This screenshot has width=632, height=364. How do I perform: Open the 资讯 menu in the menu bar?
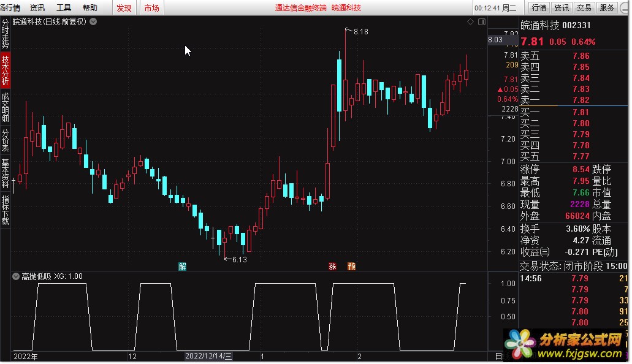37,7
